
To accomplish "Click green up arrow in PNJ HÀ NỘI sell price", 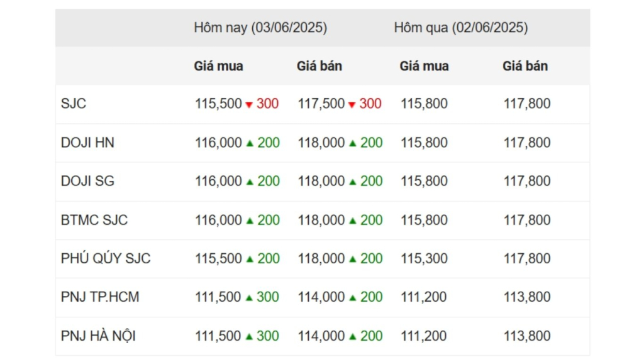I will [352, 337].
